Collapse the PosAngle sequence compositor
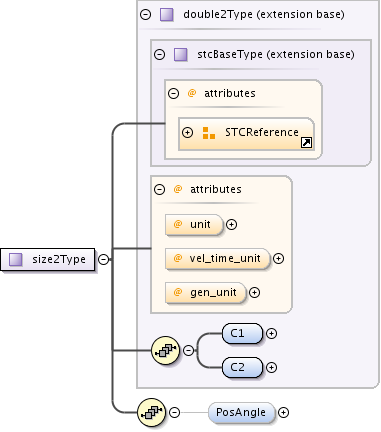The width and height of the screenshot is (381, 432). click(174, 412)
